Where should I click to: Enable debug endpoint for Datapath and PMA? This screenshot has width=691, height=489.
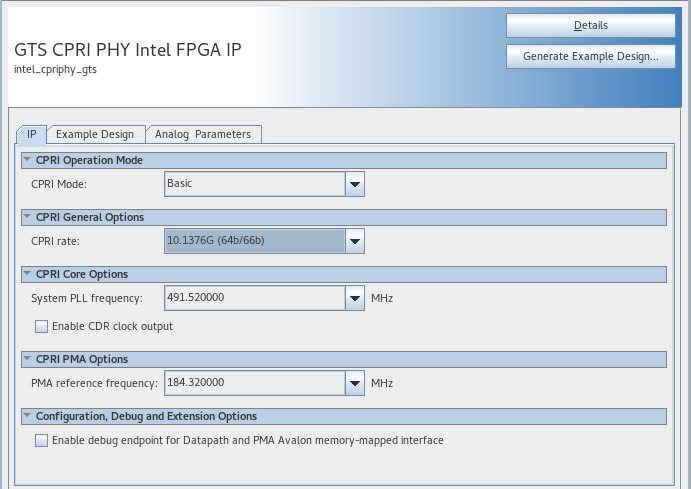[x=41, y=440]
